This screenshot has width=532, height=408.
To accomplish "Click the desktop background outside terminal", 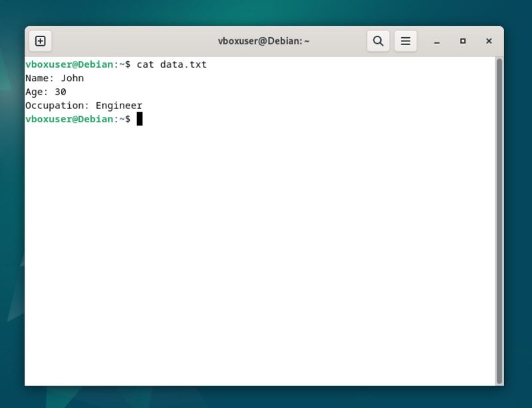I will pos(519,199).
